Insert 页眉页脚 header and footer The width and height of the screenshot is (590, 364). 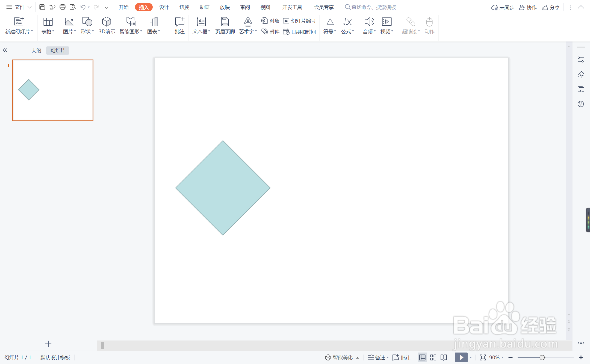225,26
